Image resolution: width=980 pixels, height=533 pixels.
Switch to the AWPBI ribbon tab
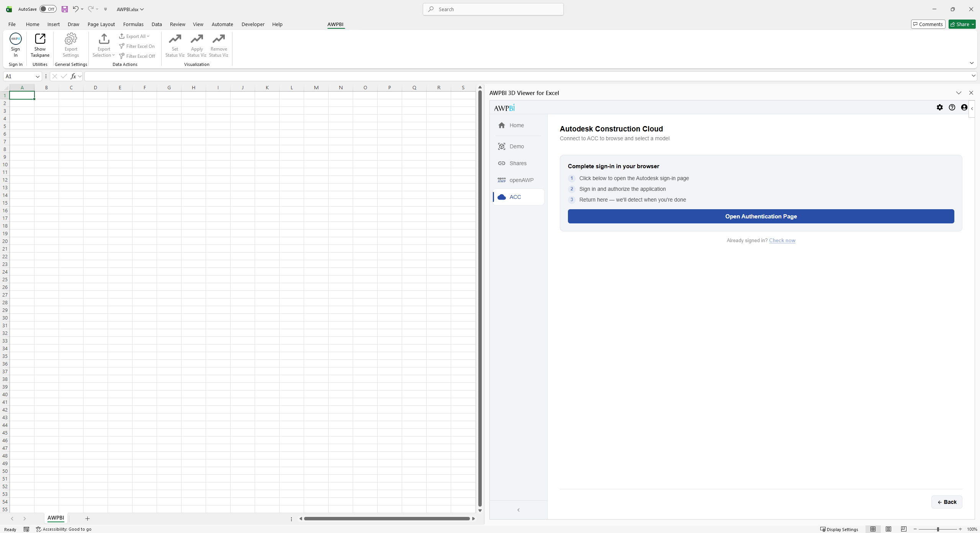[x=335, y=24]
